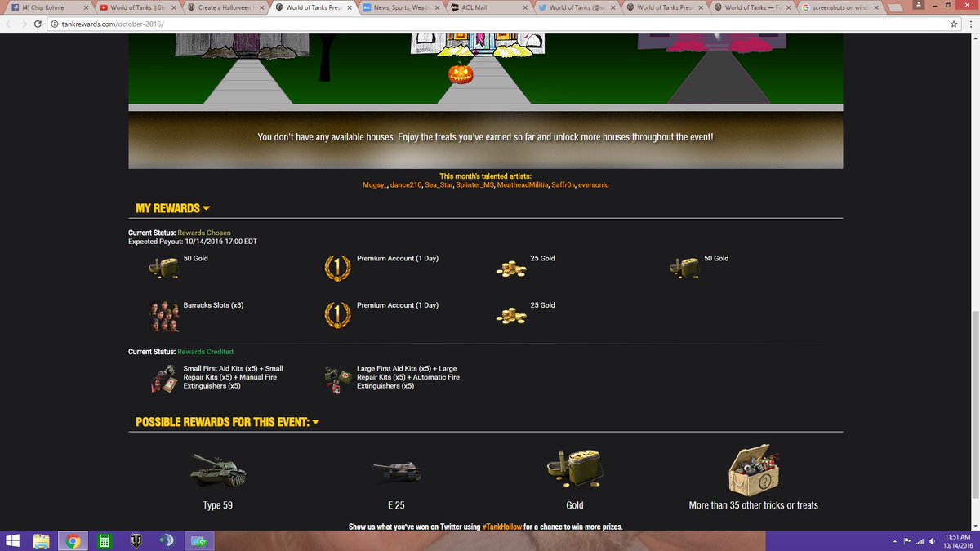Image resolution: width=980 pixels, height=551 pixels.
Task: Click the 'Barracks Slots (x8)' label
Action: coord(213,305)
